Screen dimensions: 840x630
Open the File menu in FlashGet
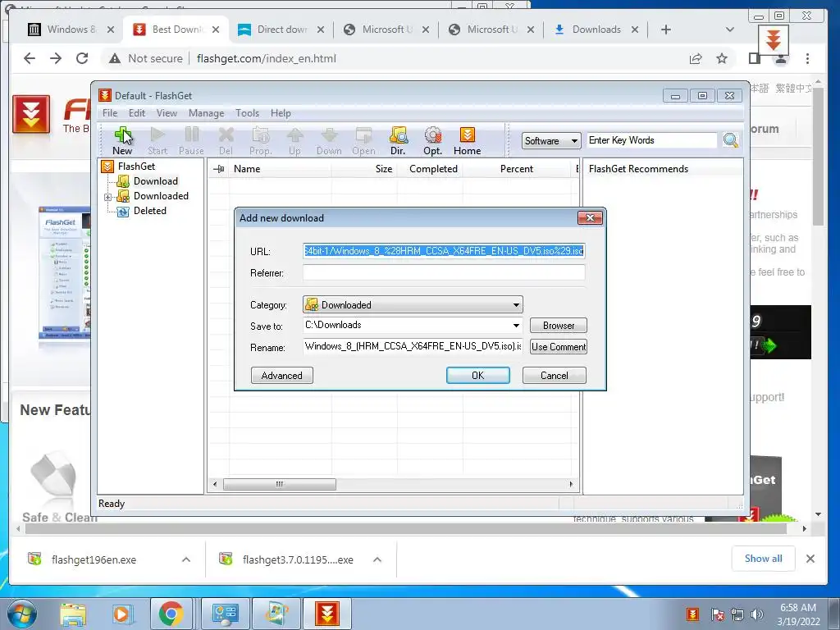(110, 113)
